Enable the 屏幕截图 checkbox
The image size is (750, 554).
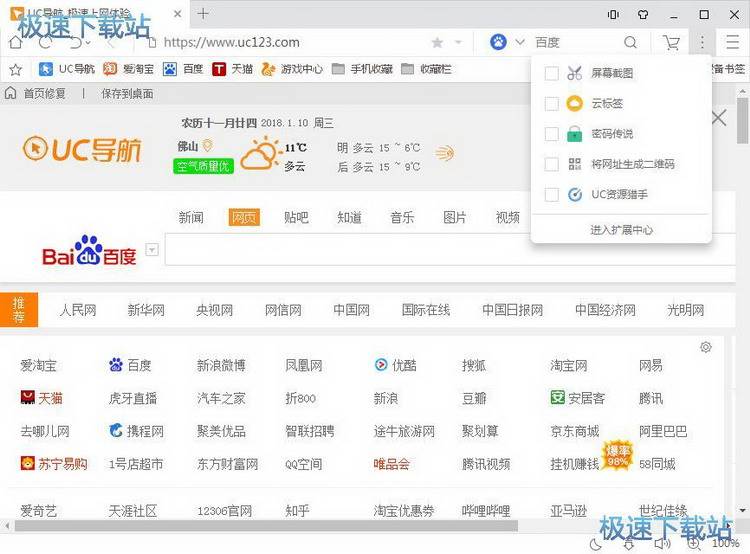click(551, 73)
